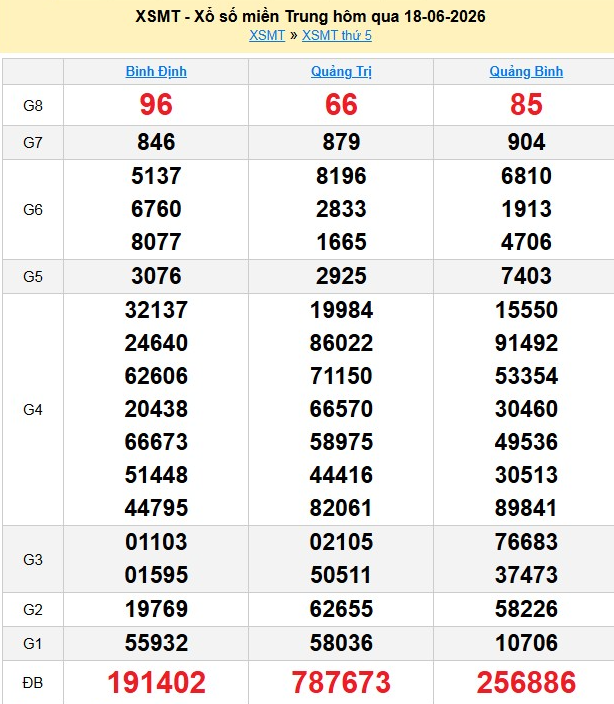Click the G6 number 5137
Screen dimensions: 614x704
(156, 176)
